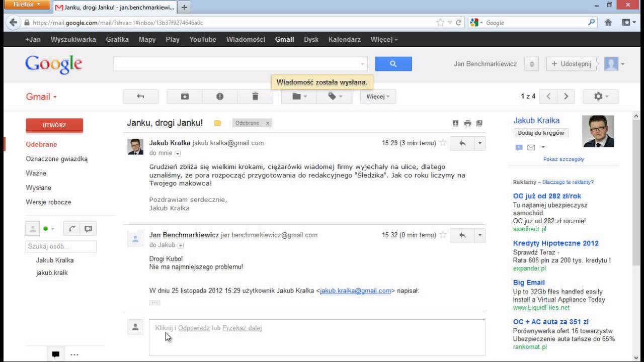The height and width of the screenshot is (362, 644).
Task: Go to the older conversation arrow
Action: click(566, 97)
